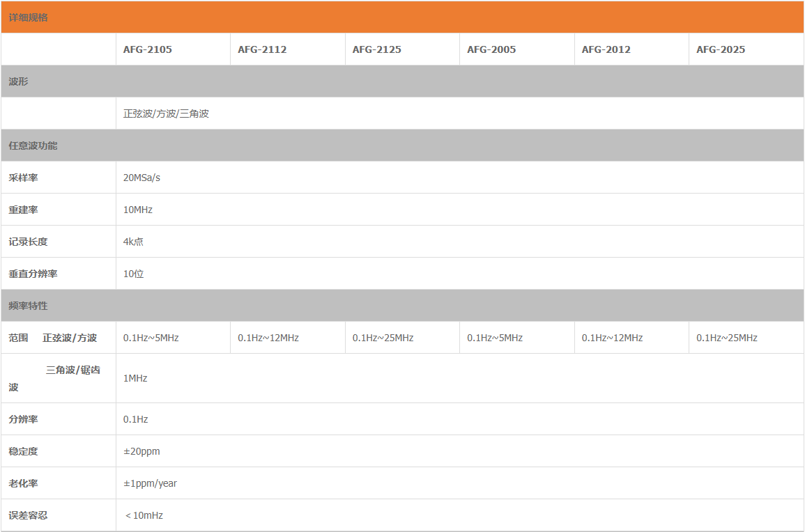Click the 频率特性 section heading
805x532 pixels.
point(29,306)
